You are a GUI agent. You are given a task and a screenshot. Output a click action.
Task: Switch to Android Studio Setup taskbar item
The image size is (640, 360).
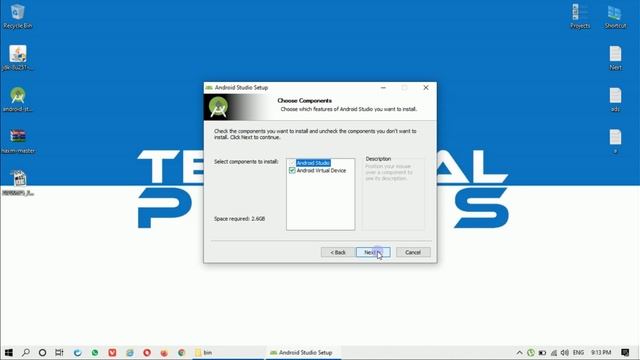tap(303, 352)
